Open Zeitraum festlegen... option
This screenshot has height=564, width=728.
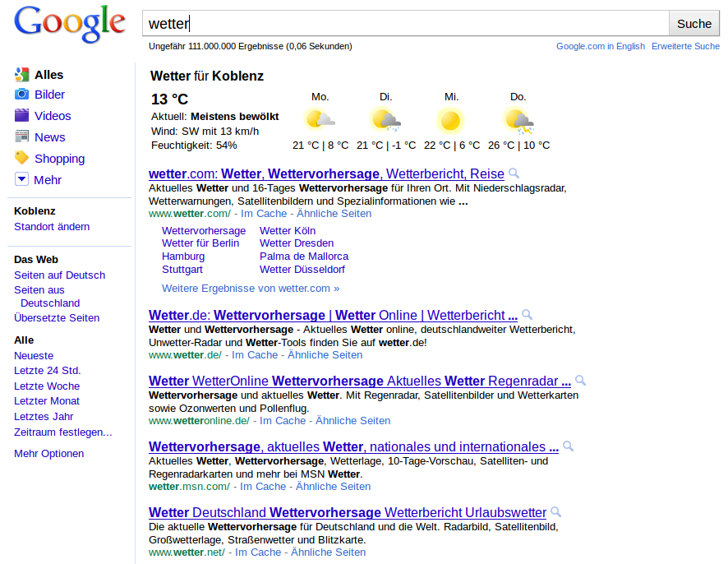(62, 432)
